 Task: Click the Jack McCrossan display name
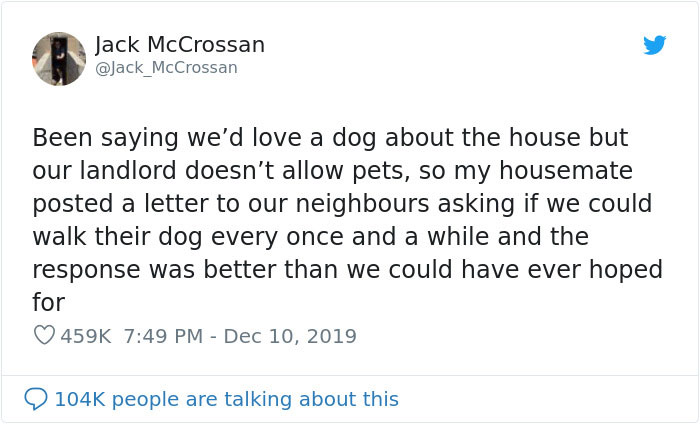(180, 45)
